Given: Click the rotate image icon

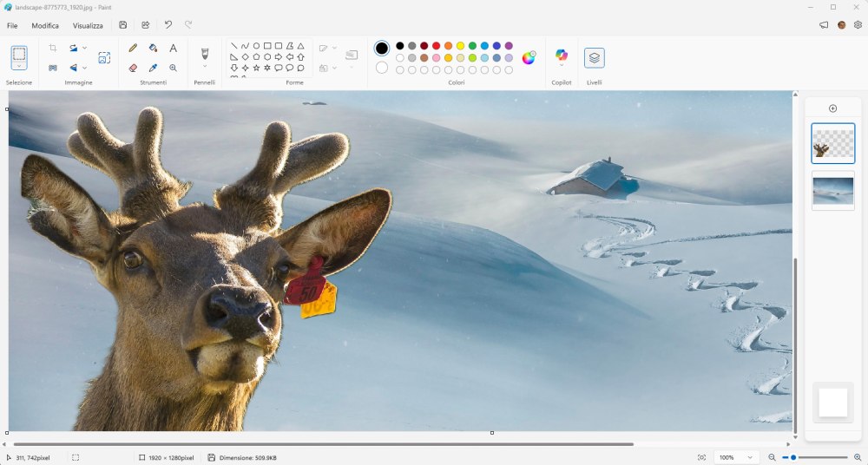Looking at the screenshot, I should point(73,49).
